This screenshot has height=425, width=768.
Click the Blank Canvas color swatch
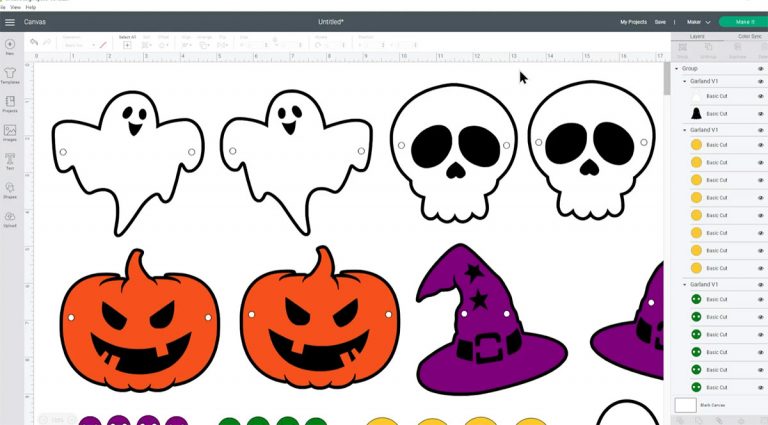(685, 405)
